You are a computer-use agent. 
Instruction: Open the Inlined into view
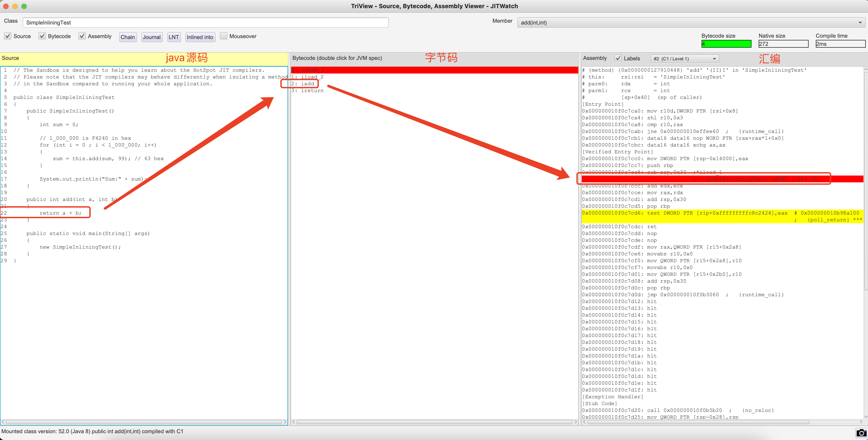click(200, 37)
